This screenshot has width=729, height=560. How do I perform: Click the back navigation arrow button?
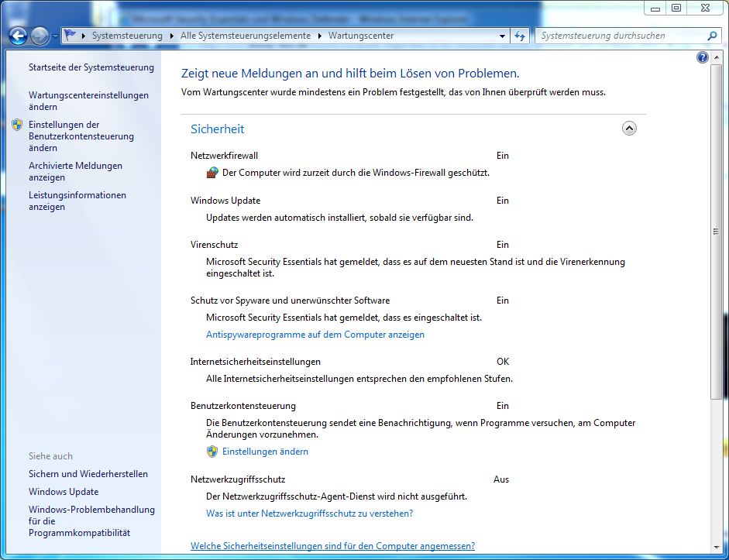pyautogui.click(x=19, y=36)
